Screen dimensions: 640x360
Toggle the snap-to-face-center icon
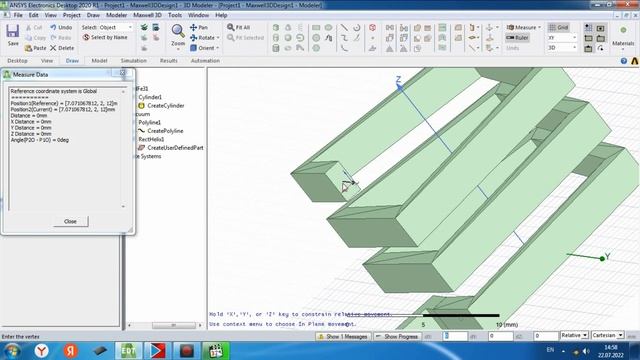(600, 28)
